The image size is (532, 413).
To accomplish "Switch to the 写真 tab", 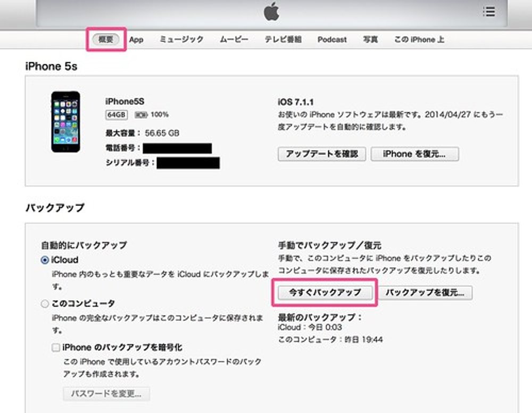I will coord(370,39).
